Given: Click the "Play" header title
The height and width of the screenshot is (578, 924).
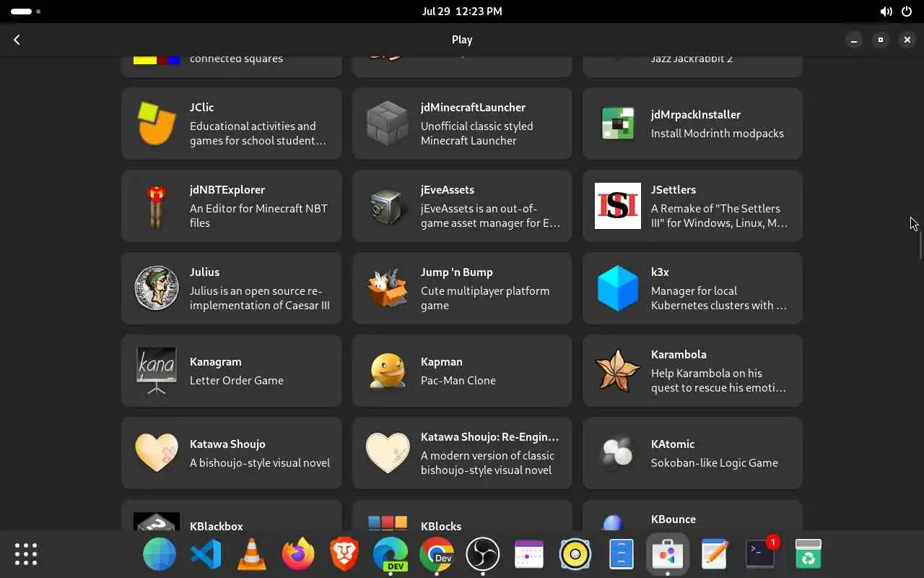Looking at the screenshot, I should (x=462, y=40).
